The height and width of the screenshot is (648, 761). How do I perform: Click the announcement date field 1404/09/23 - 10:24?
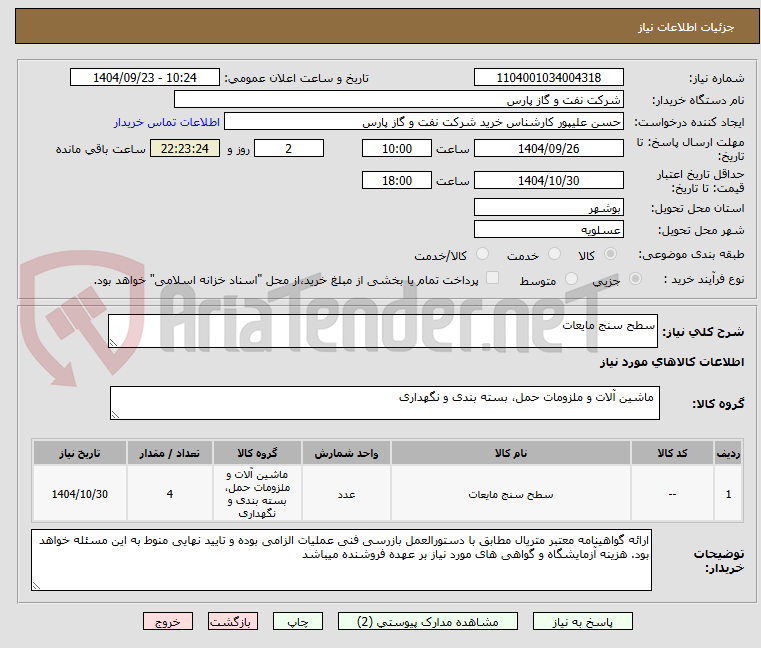pos(145,77)
